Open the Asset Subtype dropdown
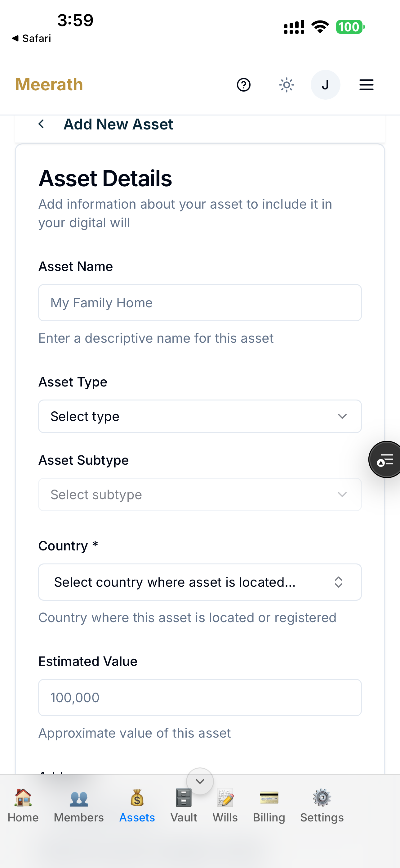This screenshot has height=868, width=400. [x=200, y=494]
